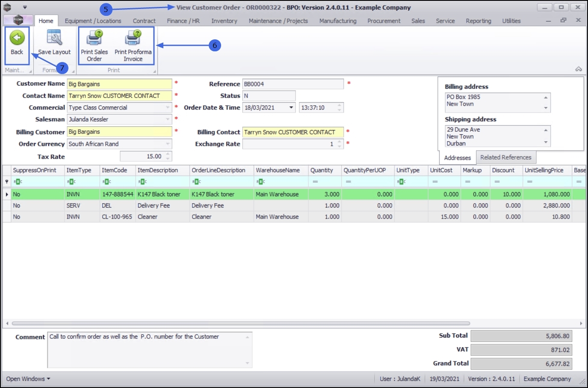Open the Order Currency dropdown
The height and width of the screenshot is (388, 588).
click(168, 144)
